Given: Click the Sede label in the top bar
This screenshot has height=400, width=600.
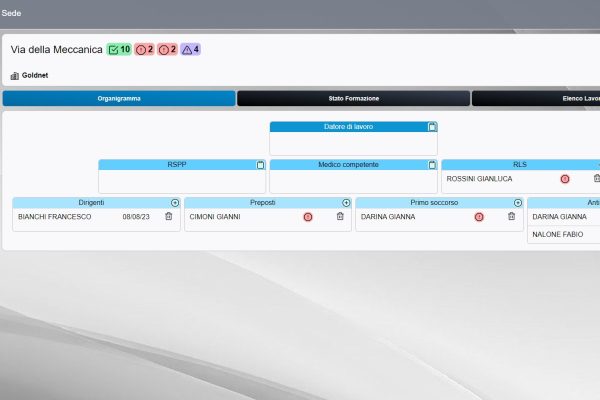Looking at the screenshot, I should pyautogui.click(x=11, y=13).
